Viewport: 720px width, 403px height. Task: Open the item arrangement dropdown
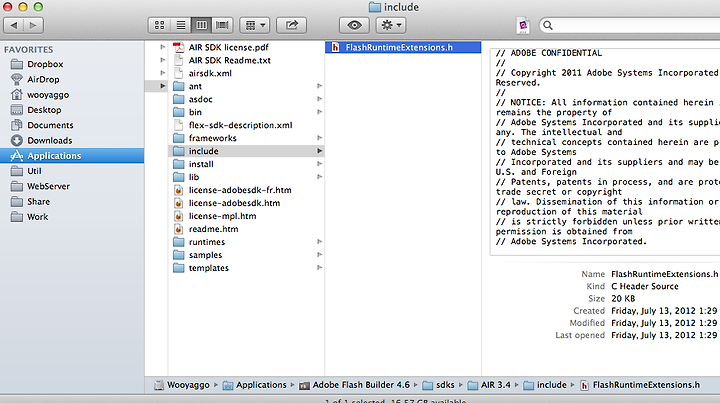pos(255,25)
